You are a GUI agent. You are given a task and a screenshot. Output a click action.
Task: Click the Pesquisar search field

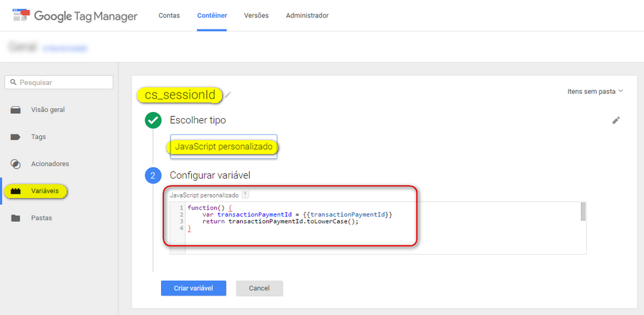tap(59, 82)
